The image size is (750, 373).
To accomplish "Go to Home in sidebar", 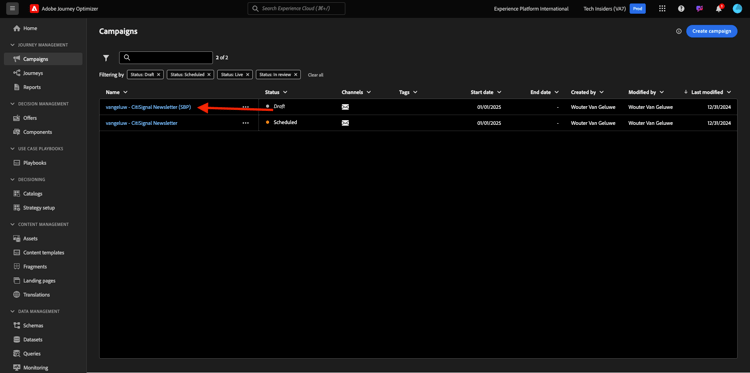I will click(x=43, y=28).
